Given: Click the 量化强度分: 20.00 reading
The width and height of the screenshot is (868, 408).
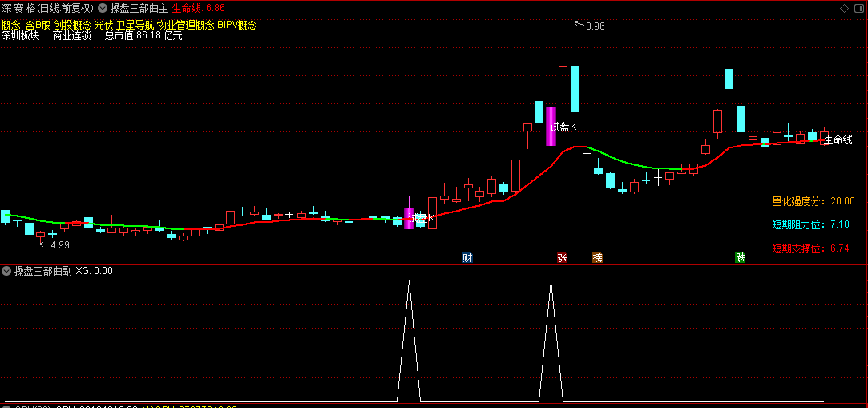Looking at the screenshot, I should point(813,201).
